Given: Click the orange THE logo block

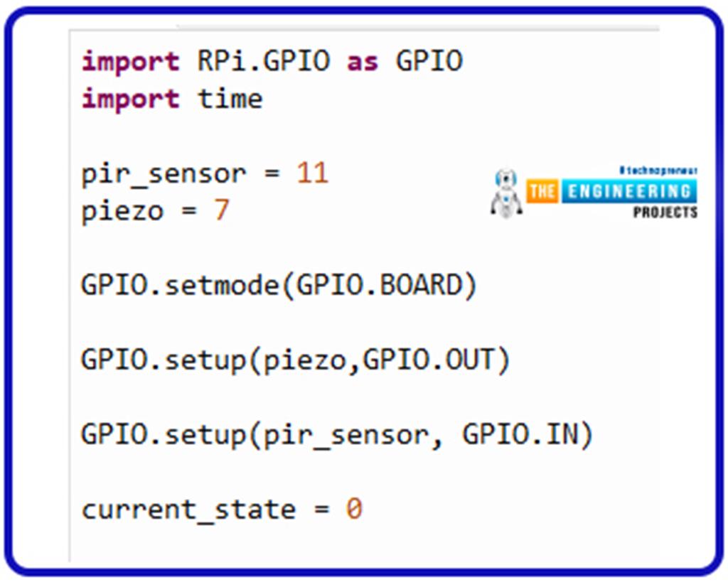Looking at the screenshot, I should tap(542, 191).
